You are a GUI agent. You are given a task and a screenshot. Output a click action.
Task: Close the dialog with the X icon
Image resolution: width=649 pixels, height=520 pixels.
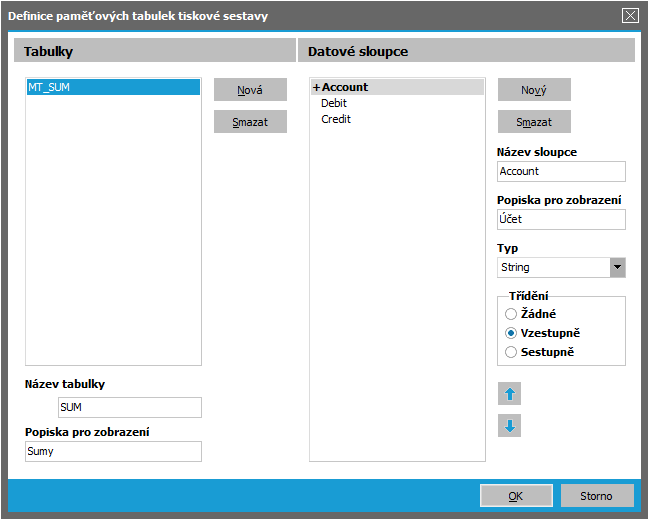click(x=630, y=15)
